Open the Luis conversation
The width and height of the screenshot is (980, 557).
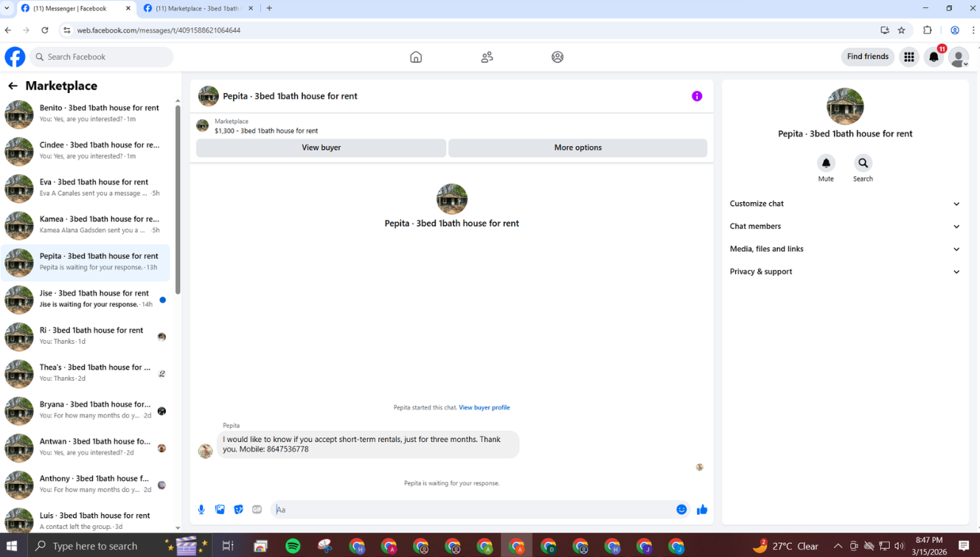[x=86, y=519]
